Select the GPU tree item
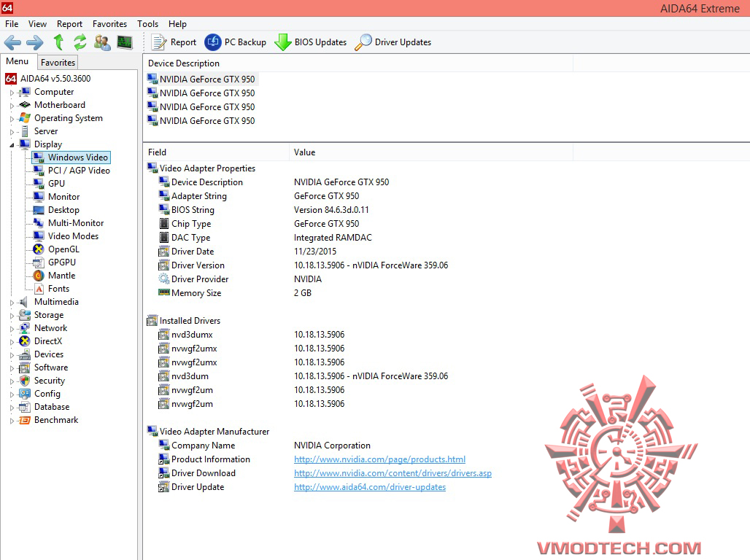Viewport: 750px width, 560px height. pos(56,184)
